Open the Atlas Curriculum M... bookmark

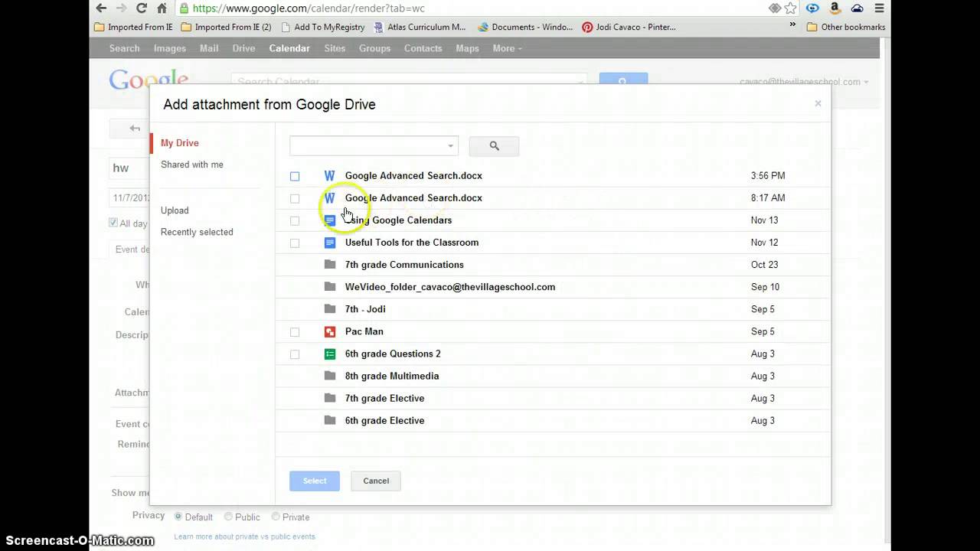click(x=420, y=27)
